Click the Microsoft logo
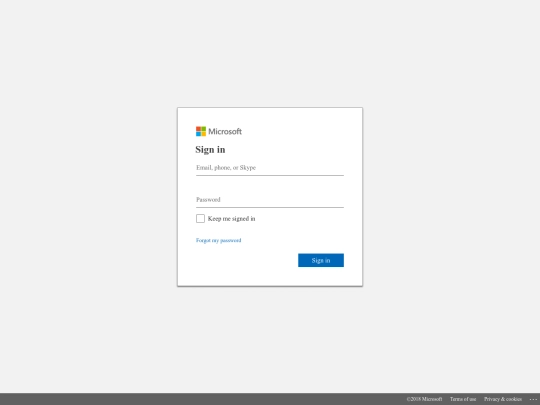 tap(219, 131)
